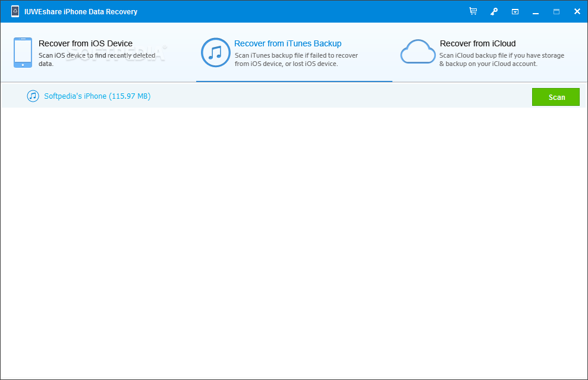The width and height of the screenshot is (588, 380).
Task: Click the shopping cart purchase icon
Action: coord(473,11)
